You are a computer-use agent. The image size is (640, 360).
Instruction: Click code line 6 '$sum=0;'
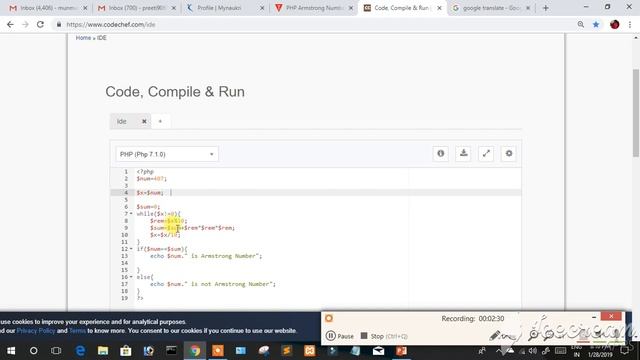click(148, 207)
